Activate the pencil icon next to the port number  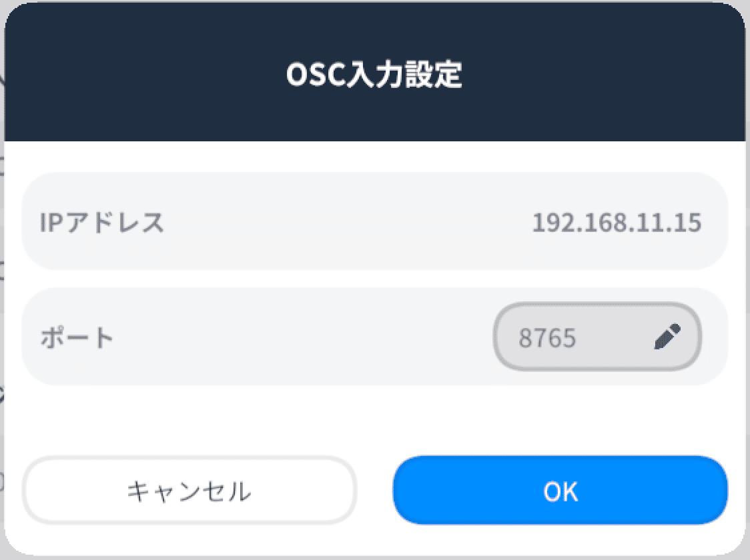(x=668, y=336)
